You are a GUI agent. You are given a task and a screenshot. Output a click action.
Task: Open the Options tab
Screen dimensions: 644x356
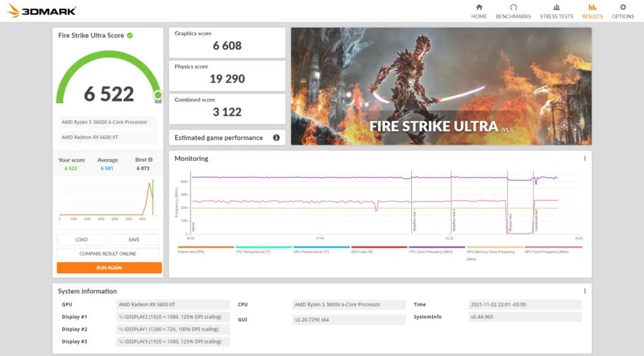click(x=623, y=11)
